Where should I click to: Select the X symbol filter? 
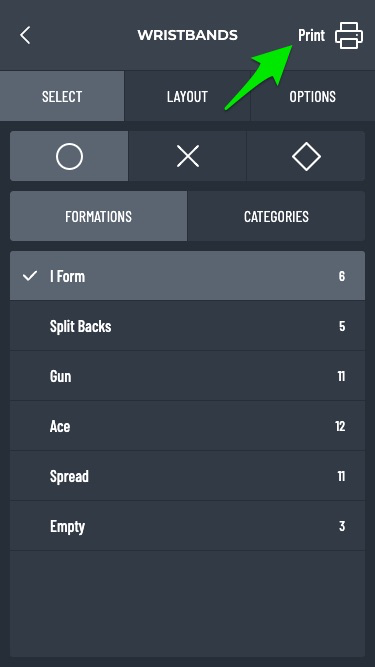(188, 156)
